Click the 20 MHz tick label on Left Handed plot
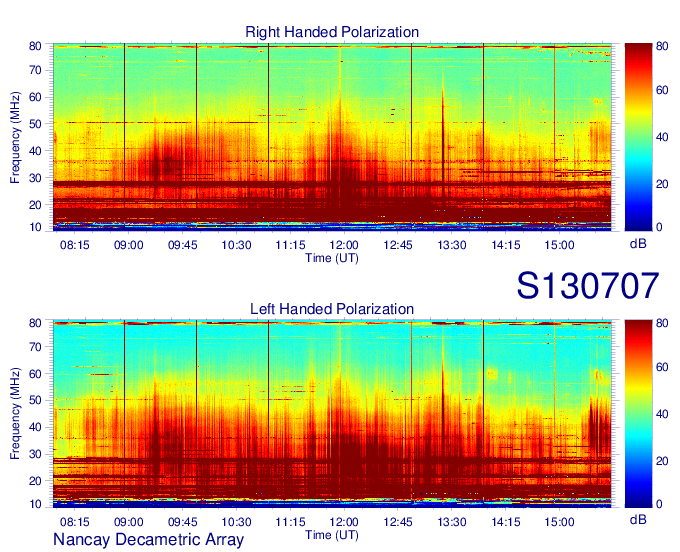Screen dimensions: 680x552 point(35,481)
